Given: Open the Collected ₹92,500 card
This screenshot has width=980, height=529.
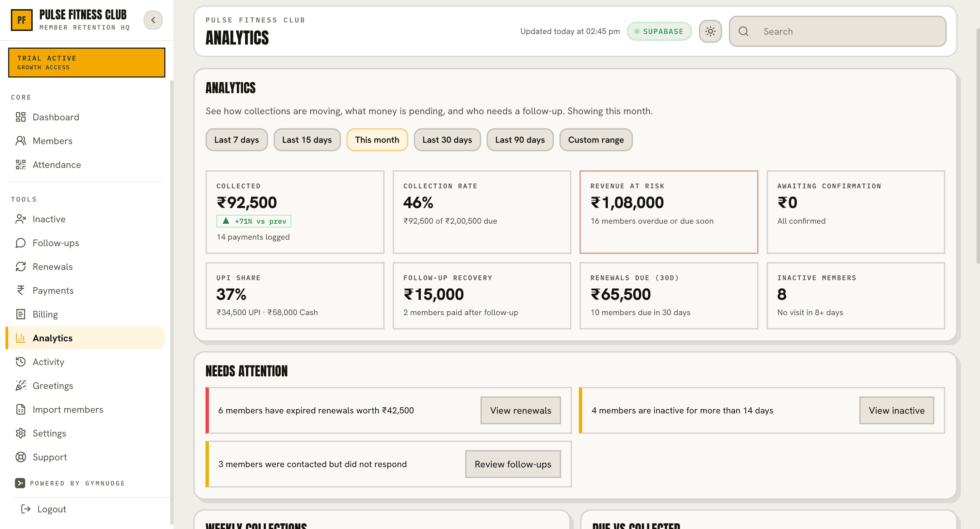Looking at the screenshot, I should 295,212.
